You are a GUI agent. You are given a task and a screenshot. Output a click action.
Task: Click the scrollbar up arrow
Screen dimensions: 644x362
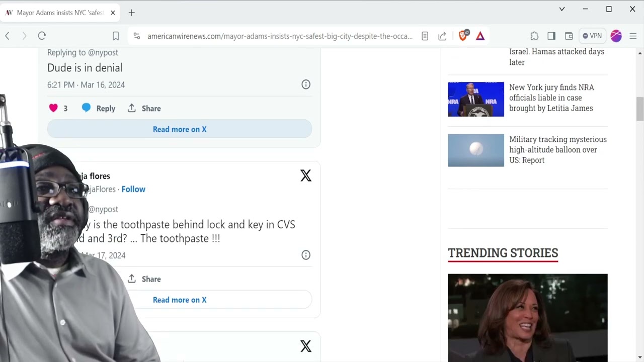[x=640, y=53]
